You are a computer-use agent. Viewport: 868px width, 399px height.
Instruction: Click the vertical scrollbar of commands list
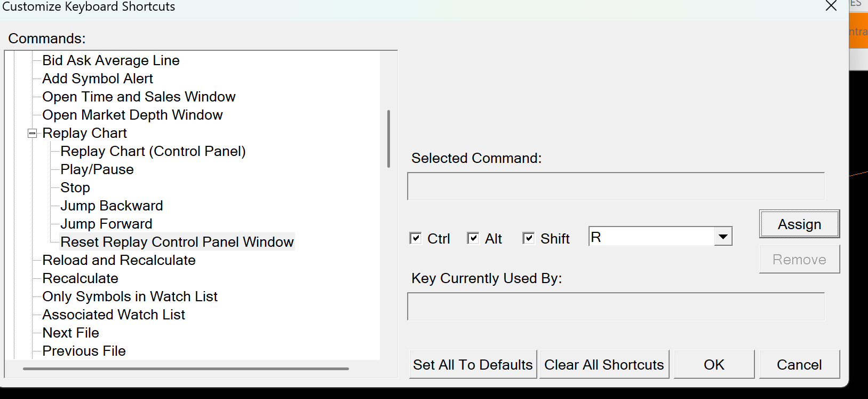[388, 139]
